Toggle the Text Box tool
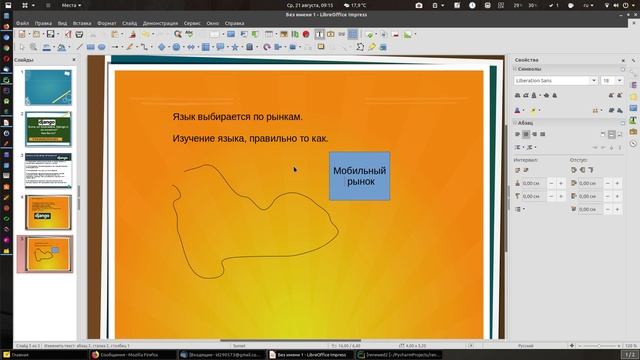 (x=320, y=34)
